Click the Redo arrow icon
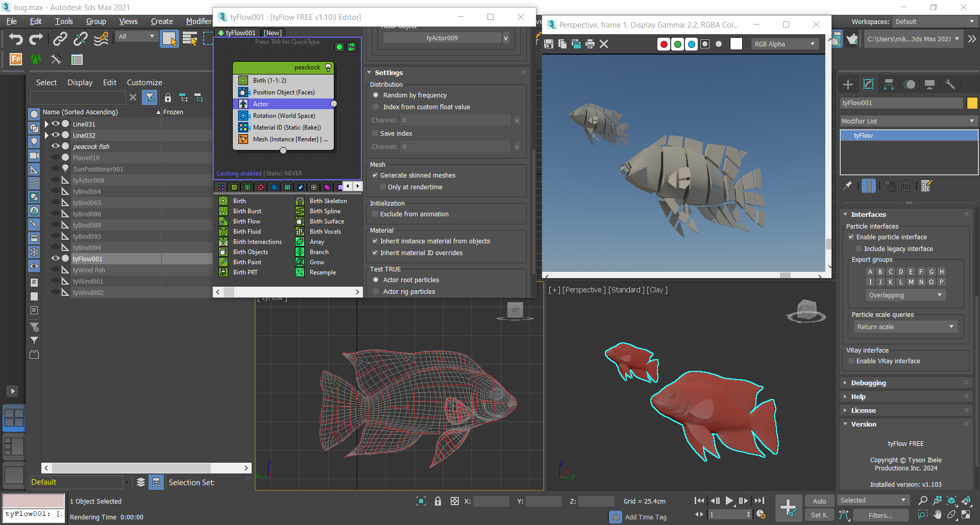This screenshot has width=980, height=525. pyautogui.click(x=36, y=39)
